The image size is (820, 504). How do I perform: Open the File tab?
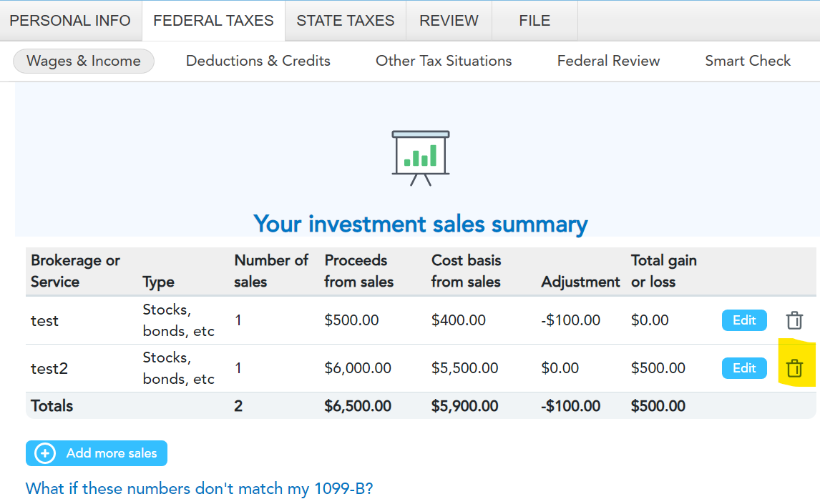(x=535, y=21)
